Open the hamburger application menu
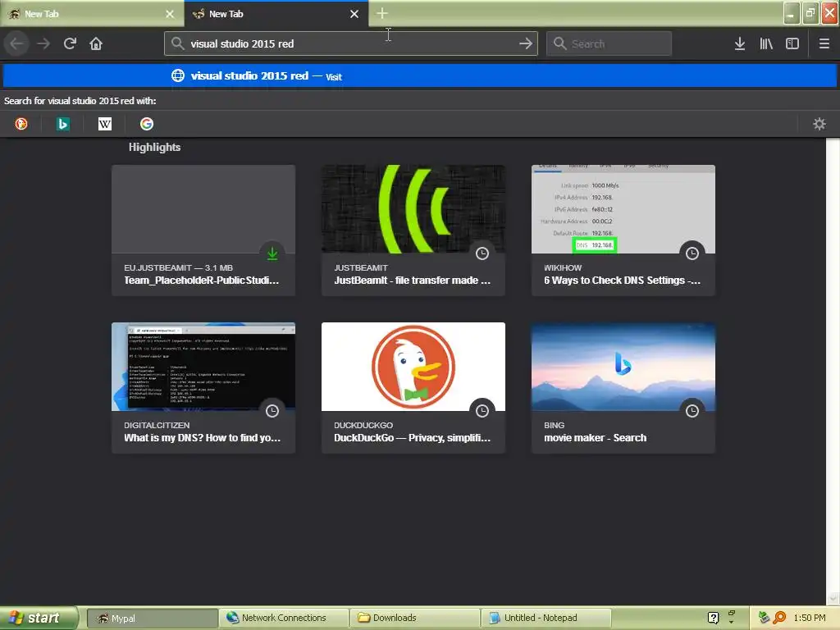840x630 pixels. [824, 43]
